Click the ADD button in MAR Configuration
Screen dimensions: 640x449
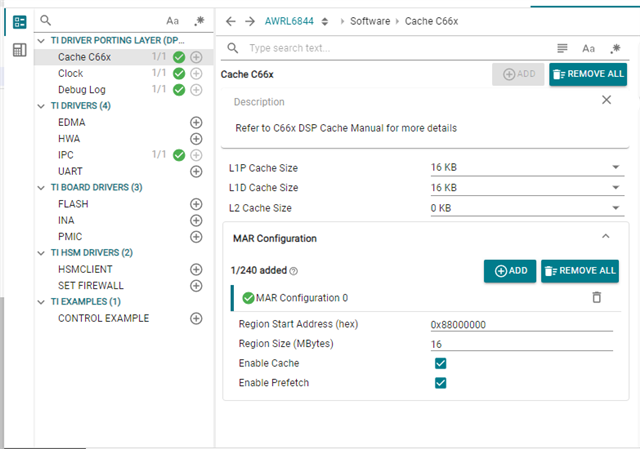click(x=509, y=270)
